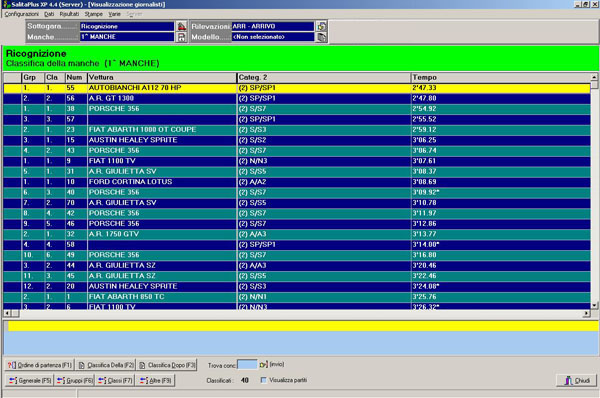
Task: Open the Stampe menu
Action: [x=94, y=14]
